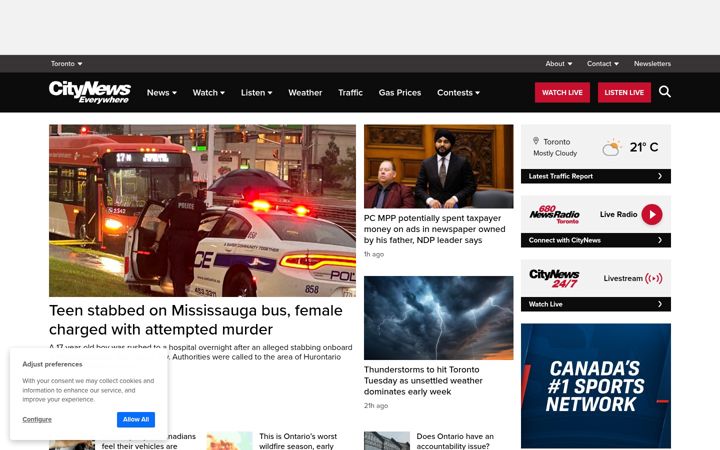Click the CityNews 24/7 logo
The height and width of the screenshot is (450, 720).
coord(554,278)
